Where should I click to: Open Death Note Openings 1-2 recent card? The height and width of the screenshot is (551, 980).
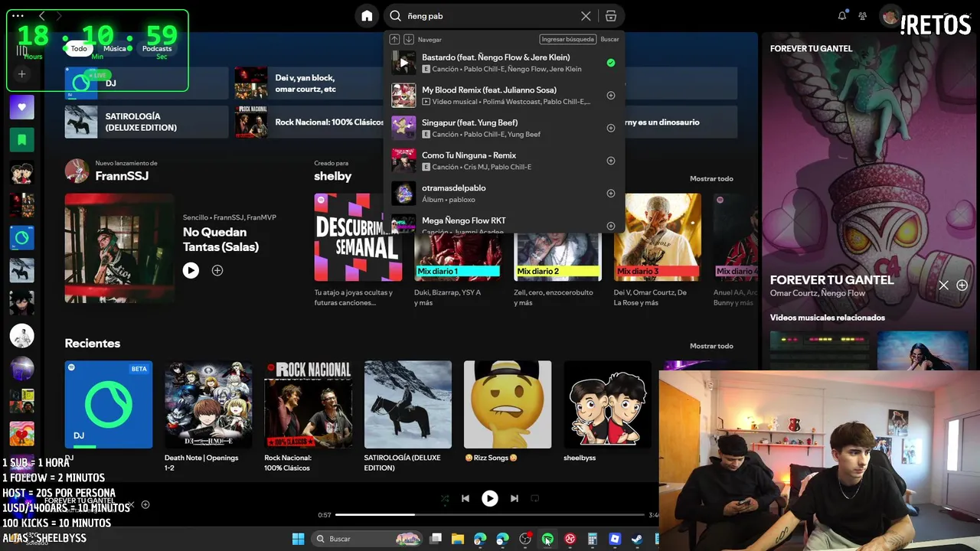point(208,417)
